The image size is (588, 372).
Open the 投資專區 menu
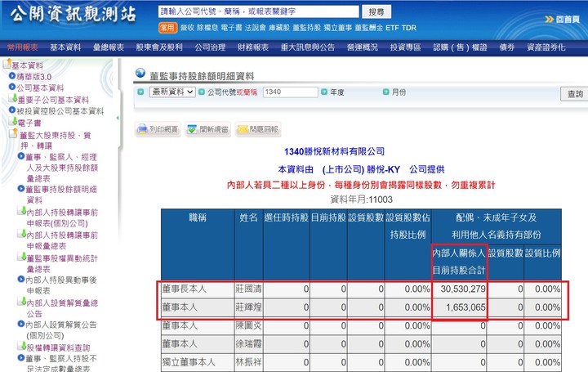pyautogui.click(x=405, y=47)
